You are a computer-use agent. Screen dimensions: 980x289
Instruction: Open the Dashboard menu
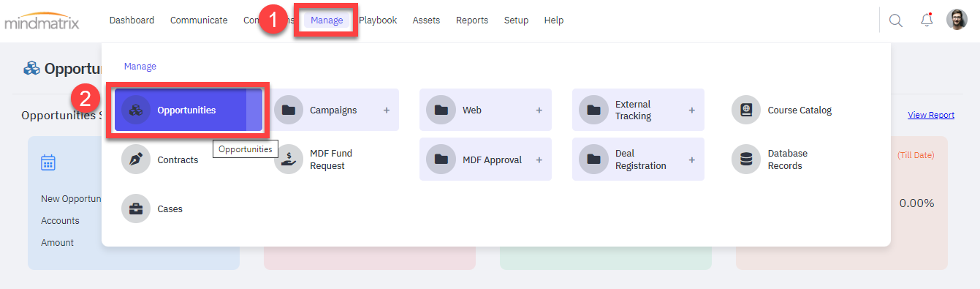click(132, 20)
